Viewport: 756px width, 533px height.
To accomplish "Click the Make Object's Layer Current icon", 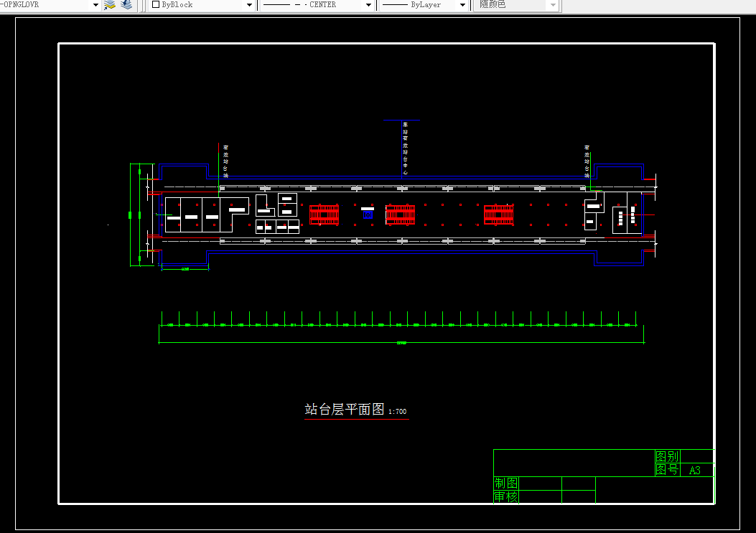I will (110, 5).
